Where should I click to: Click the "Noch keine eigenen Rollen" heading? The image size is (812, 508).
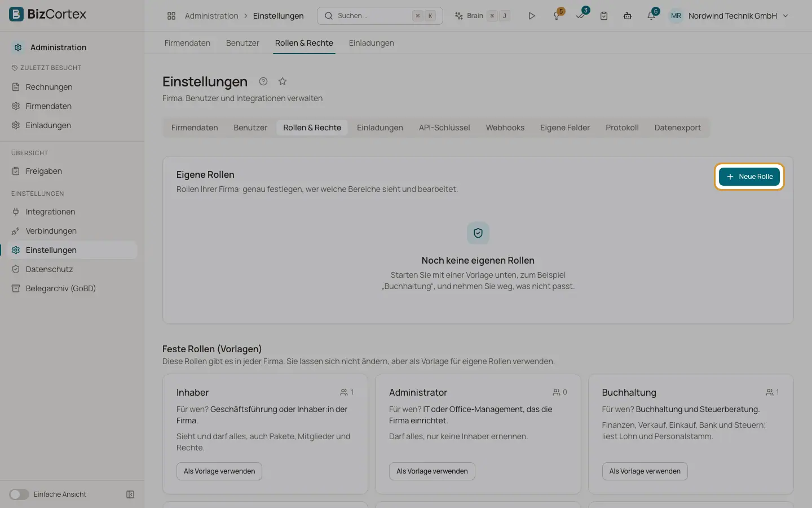[x=478, y=260]
